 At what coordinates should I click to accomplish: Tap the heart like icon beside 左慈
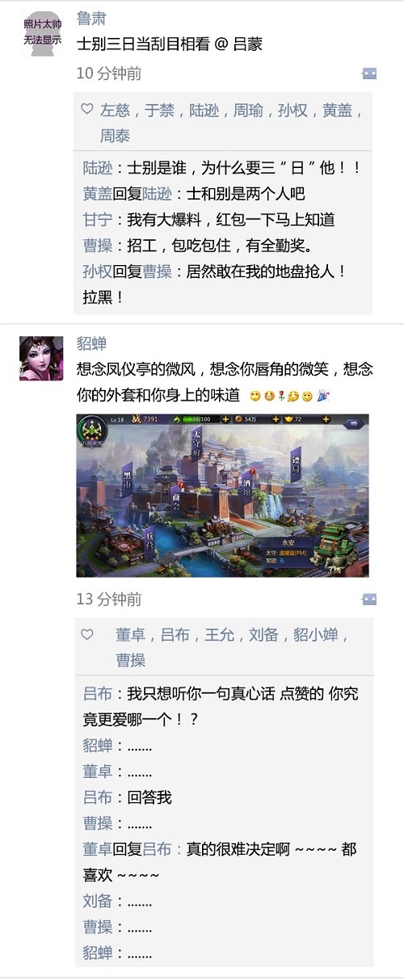pyautogui.click(x=87, y=110)
